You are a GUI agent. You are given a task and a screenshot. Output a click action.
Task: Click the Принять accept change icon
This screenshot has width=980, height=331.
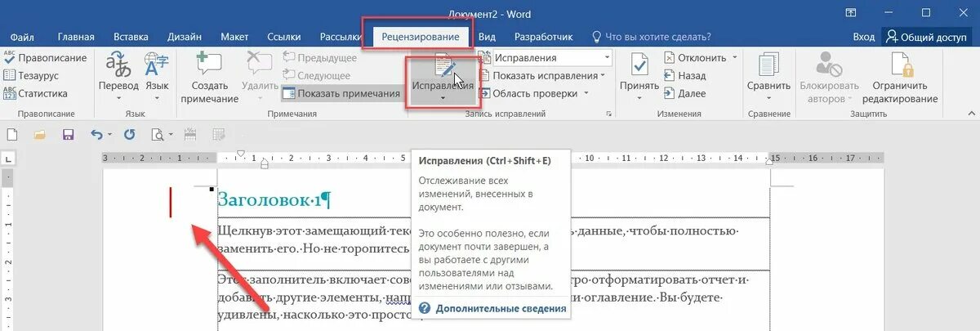tap(639, 65)
